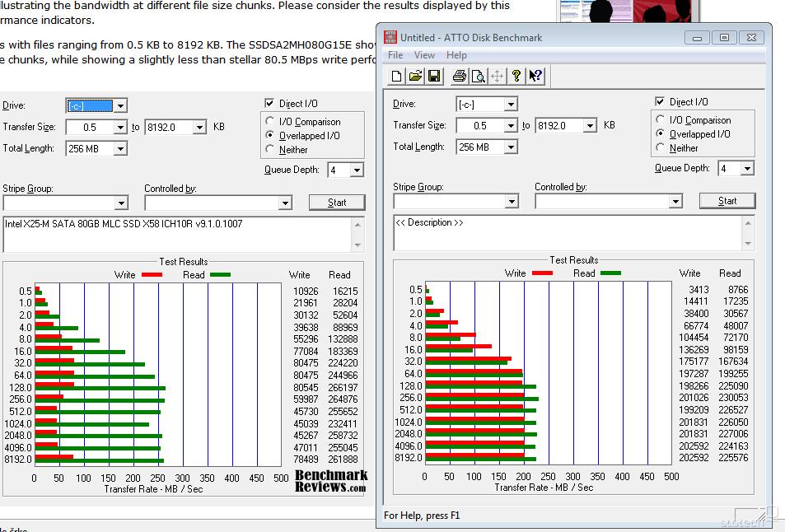Click the Description text box in ATTO window
The height and width of the screenshot is (532, 785).
tap(568, 233)
